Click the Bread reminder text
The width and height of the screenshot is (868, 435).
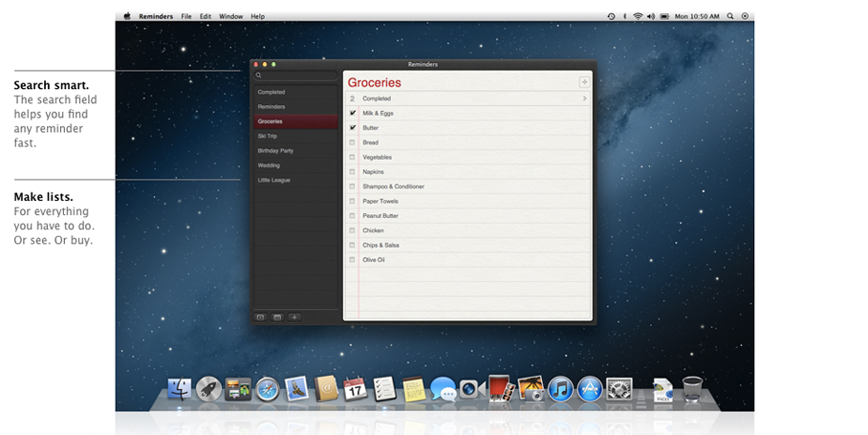(x=370, y=142)
